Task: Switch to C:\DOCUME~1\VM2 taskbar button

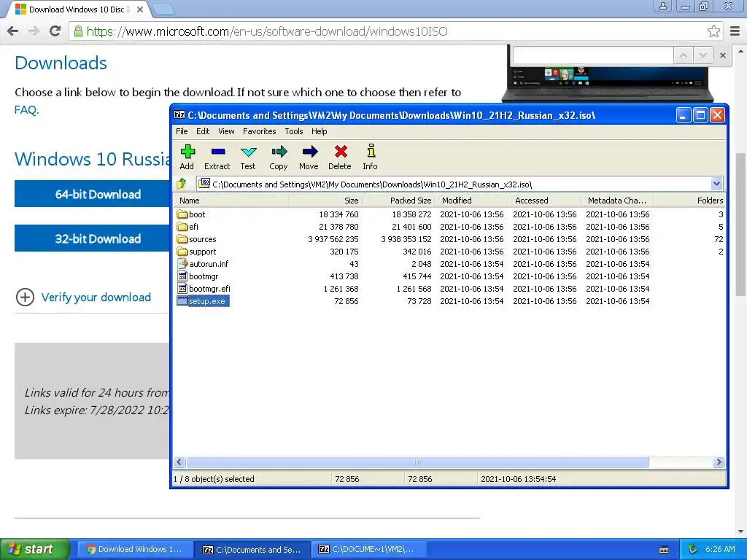Action: (368, 550)
